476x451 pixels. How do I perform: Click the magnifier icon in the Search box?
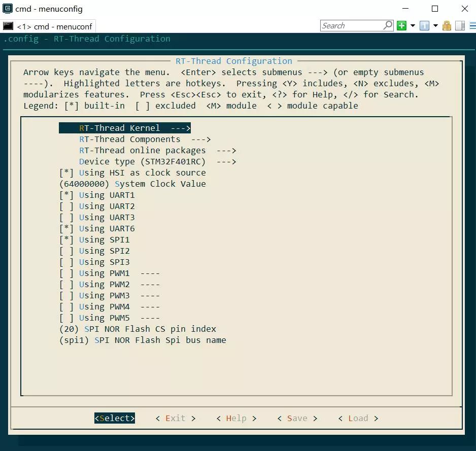(388, 25)
